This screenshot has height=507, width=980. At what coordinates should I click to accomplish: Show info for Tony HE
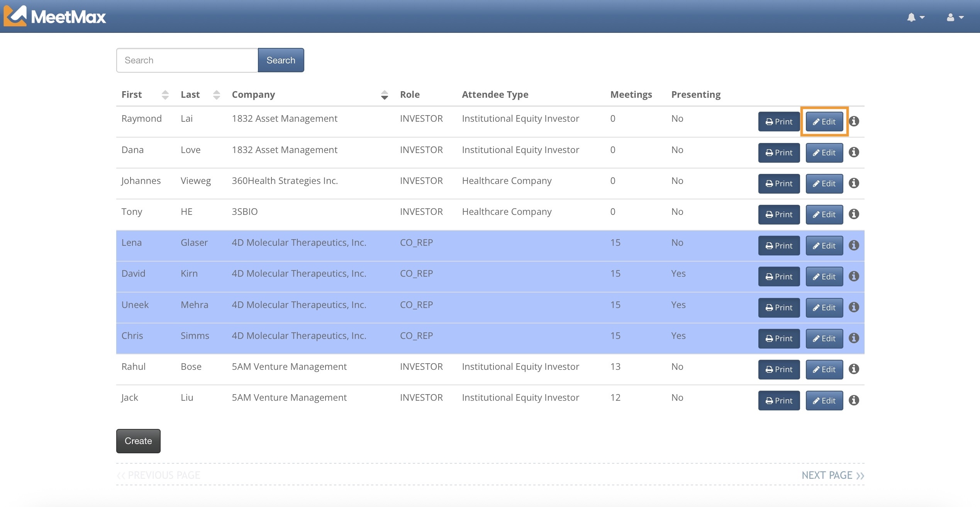(854, 214)
